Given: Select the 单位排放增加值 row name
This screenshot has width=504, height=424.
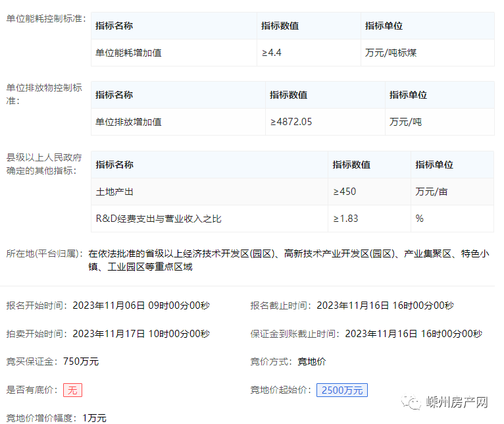Looking at the screenshot, I should [128, 122].
